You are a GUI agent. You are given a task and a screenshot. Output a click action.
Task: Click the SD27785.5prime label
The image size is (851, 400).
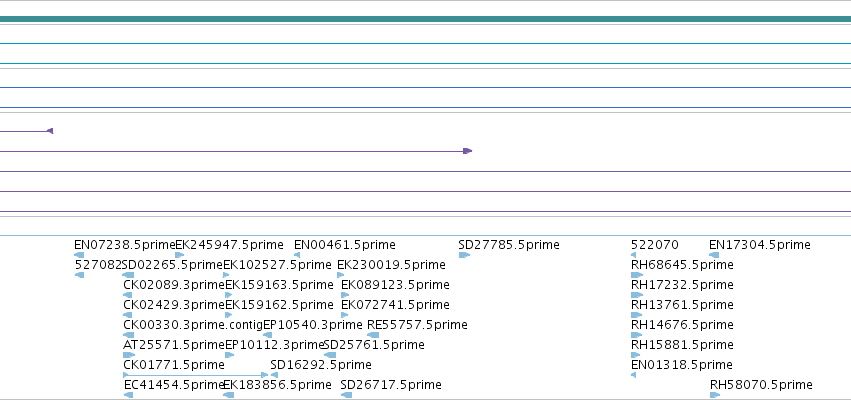pos(509,245)
